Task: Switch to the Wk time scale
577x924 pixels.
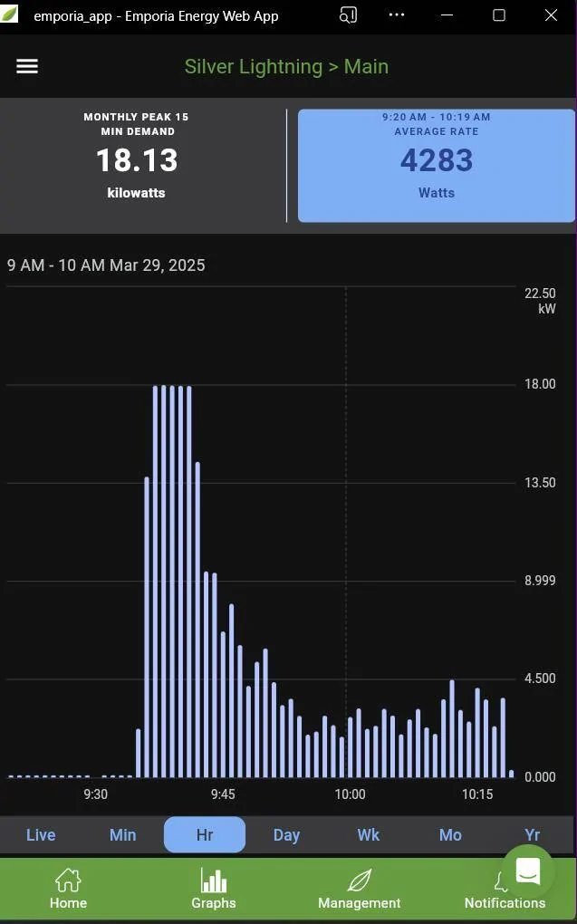Action: coord(369,834)
